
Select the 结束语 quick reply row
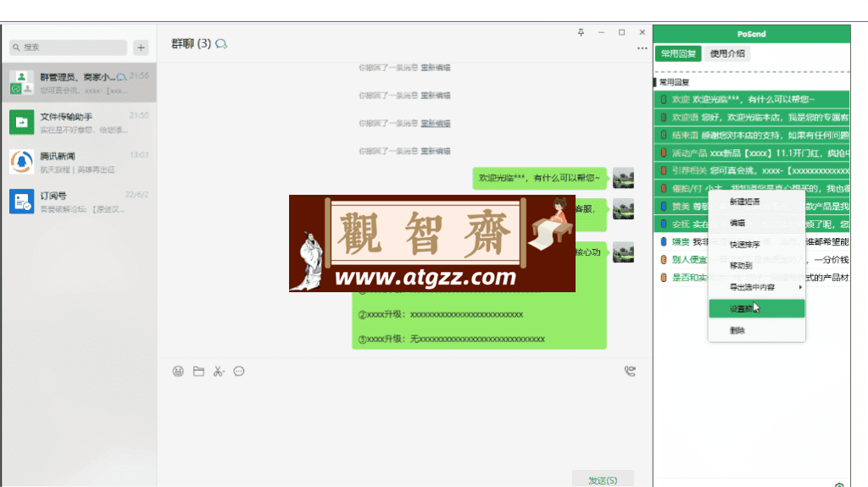click(753, 135)
